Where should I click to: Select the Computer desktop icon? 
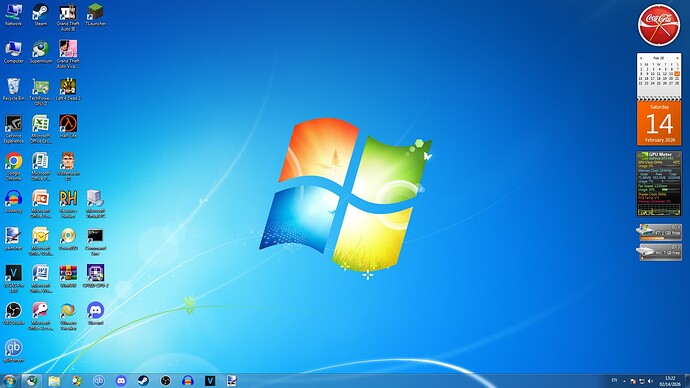13,52
